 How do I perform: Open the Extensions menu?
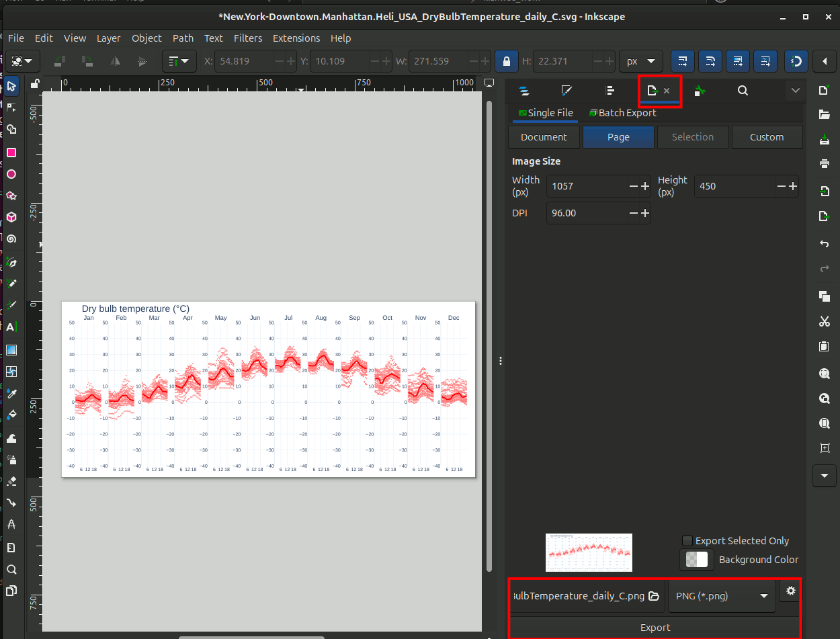[296, 38]
